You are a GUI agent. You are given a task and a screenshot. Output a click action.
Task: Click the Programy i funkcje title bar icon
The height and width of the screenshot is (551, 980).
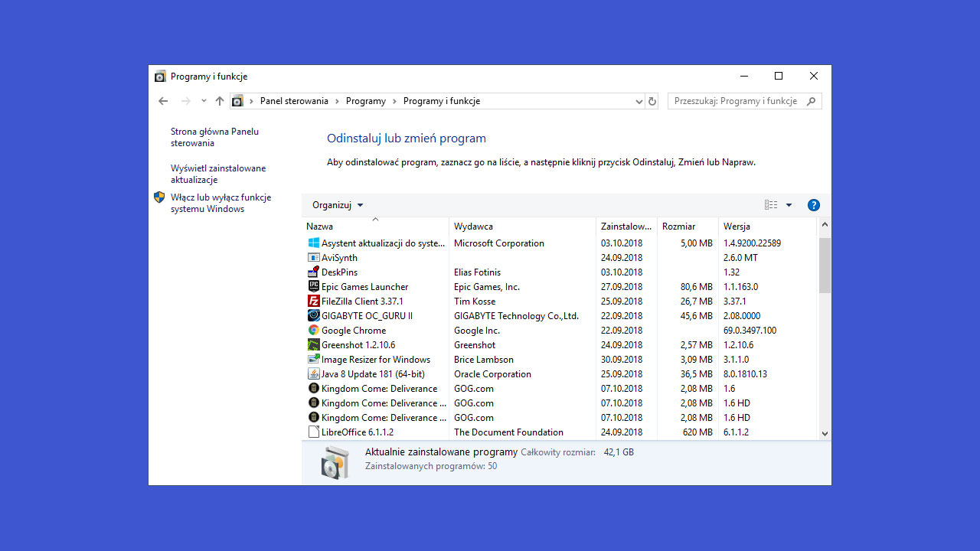(160, 77)
